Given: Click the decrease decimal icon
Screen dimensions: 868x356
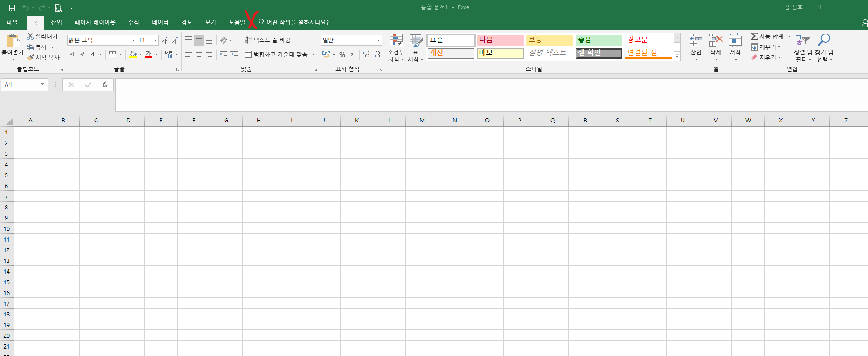Looking at the screenshot, I should click(x=377, y=54).
